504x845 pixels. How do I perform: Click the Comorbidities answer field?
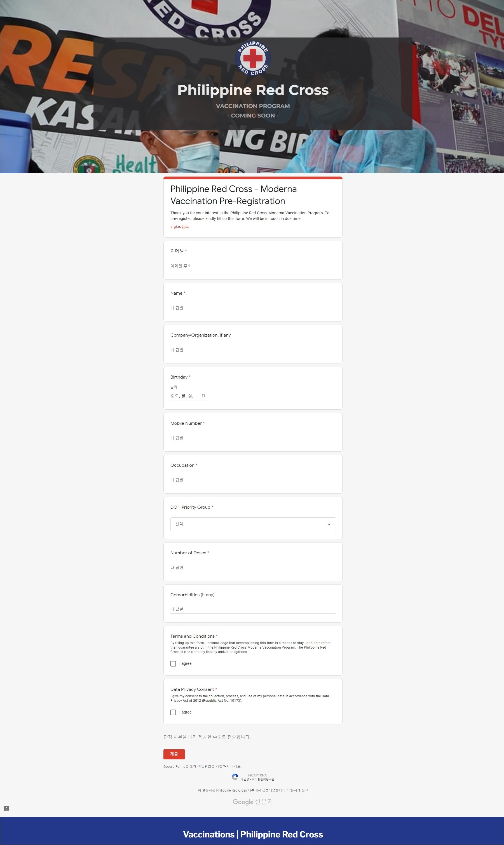253,609
